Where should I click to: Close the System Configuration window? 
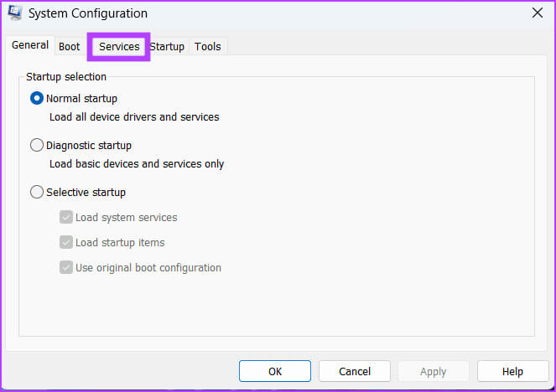[x=538, y=13]
